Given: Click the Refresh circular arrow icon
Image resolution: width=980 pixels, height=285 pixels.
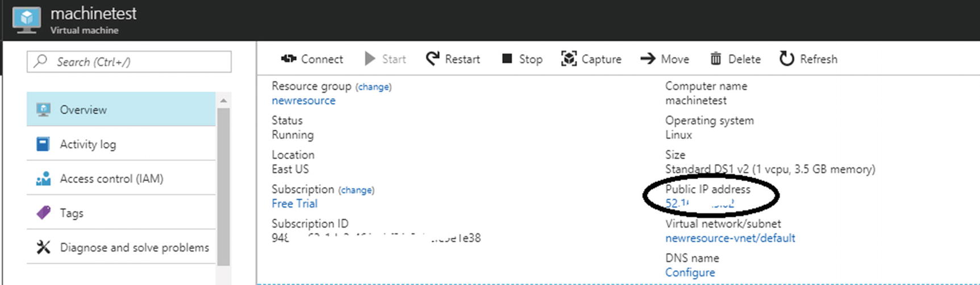Looking at the screenshot, I should point(787,59).
